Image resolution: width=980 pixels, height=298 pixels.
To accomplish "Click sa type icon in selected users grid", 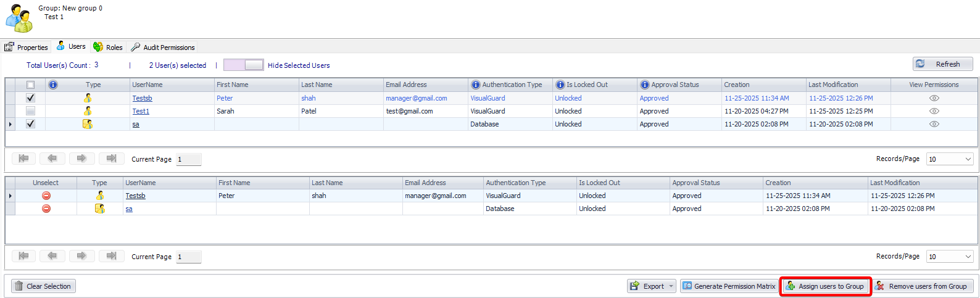I will tap(99, 209).
